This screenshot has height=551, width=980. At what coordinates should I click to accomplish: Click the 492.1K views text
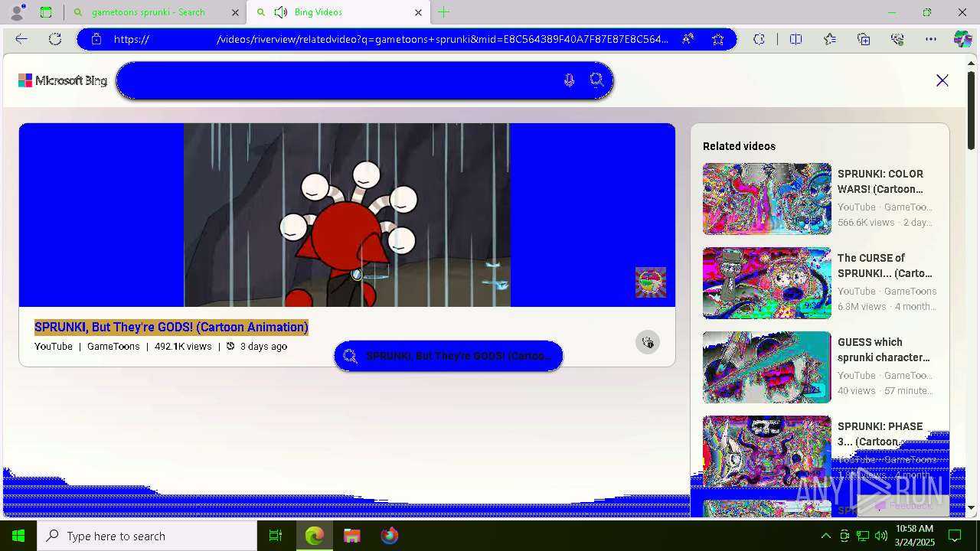pos(183,347)
